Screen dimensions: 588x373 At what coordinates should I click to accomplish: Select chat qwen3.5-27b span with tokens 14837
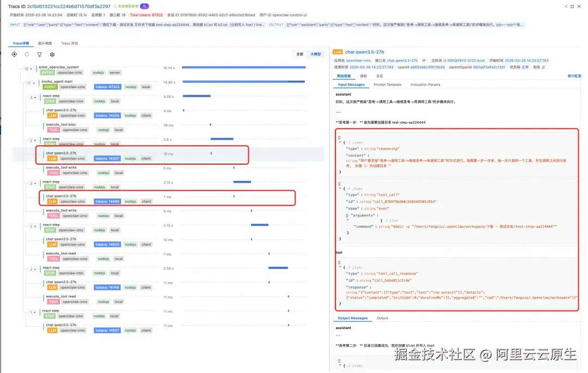[x=99, y=328]
